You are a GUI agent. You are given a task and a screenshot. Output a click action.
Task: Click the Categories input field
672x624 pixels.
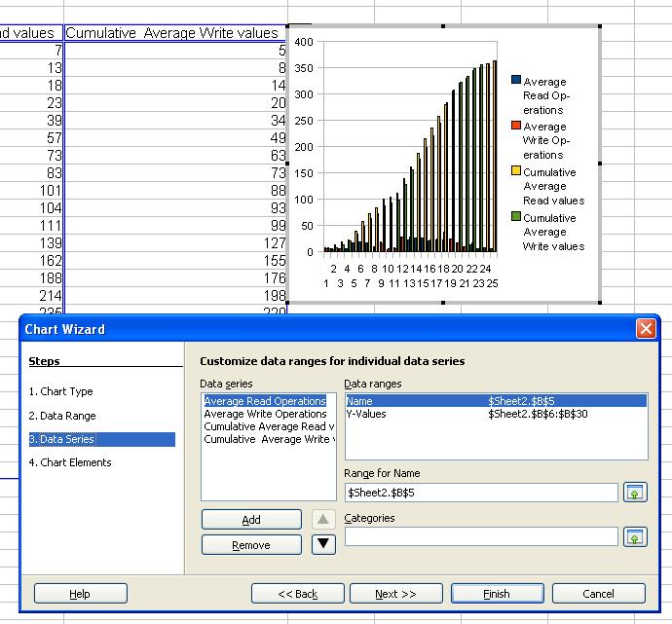[481, 536]
